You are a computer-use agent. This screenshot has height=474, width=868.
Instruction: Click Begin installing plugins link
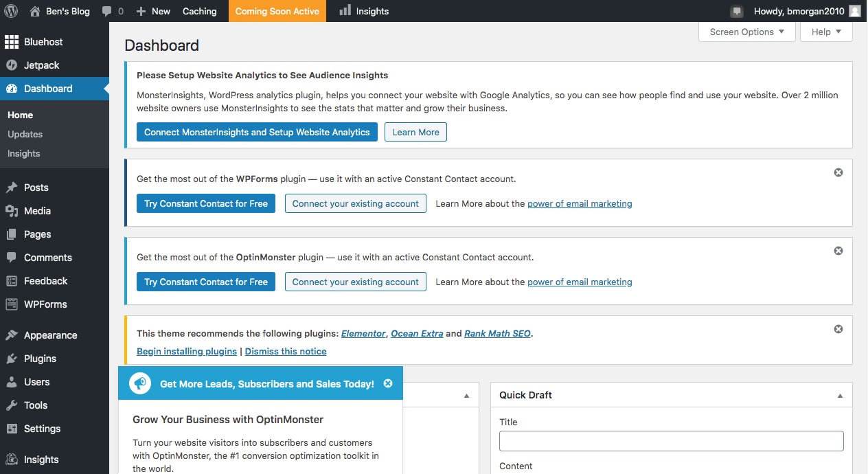click(187, 351)
